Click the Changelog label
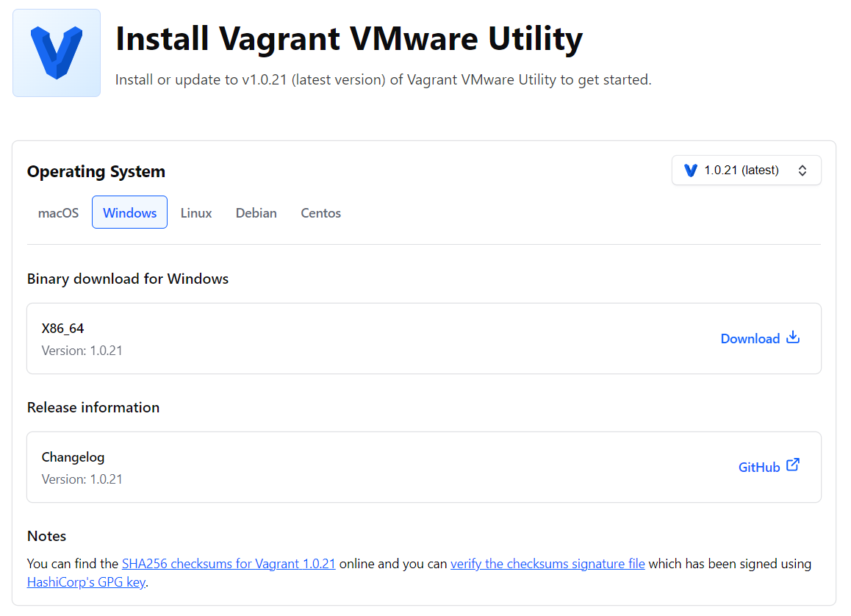The width and height of the screenshot is (851, 616). point(73,457)
